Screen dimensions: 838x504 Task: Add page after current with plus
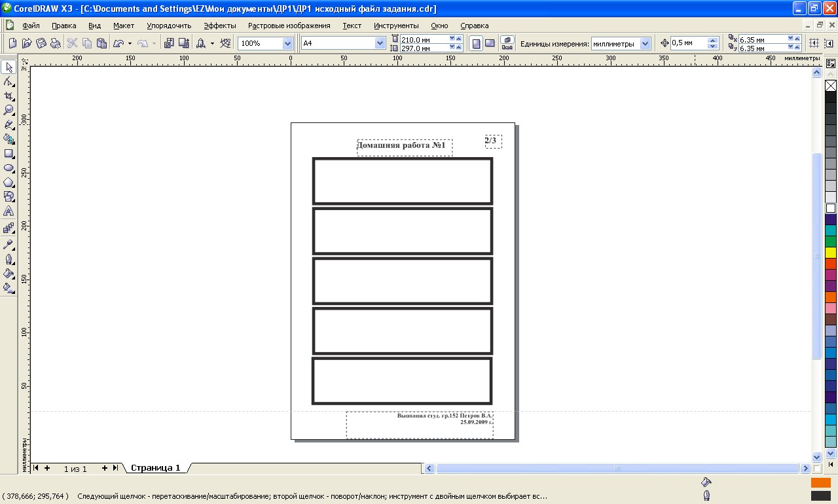tap(104, 468)
